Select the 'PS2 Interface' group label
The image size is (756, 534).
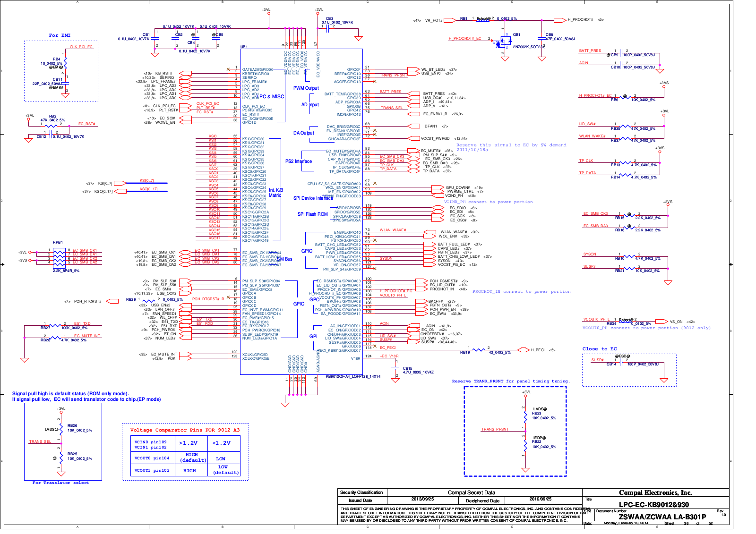(299, 161)
